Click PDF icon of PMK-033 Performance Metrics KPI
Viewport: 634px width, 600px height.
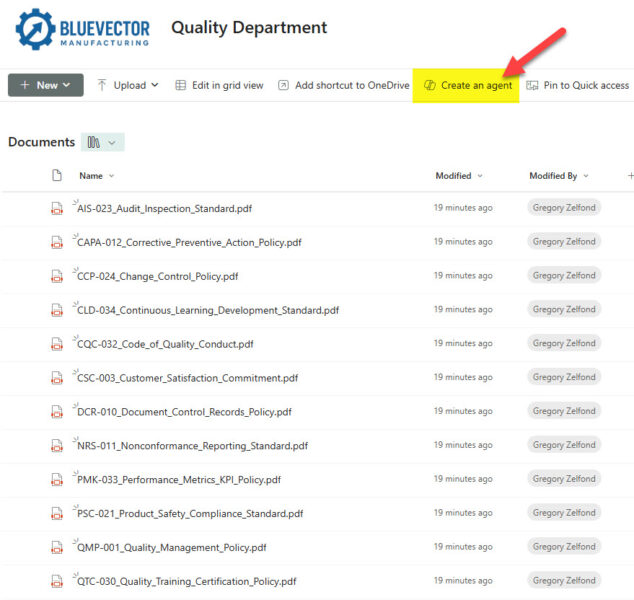click(57, 480)
